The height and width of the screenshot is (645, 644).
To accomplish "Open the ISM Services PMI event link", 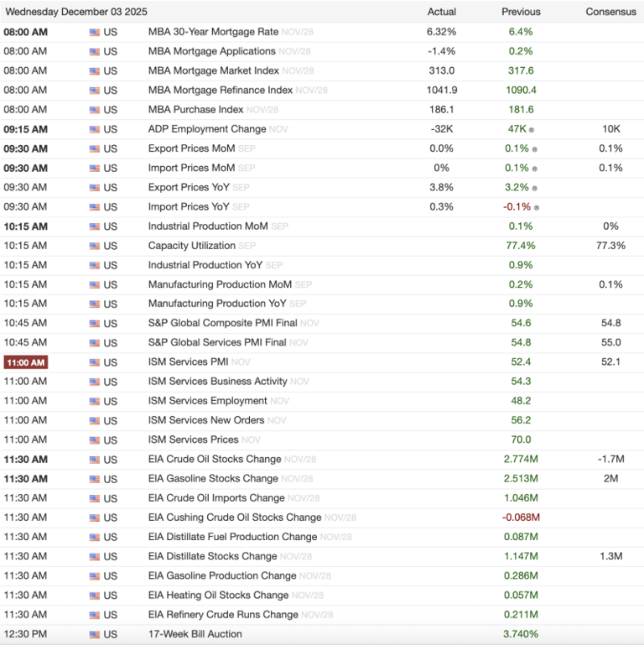I will tap(188, 362).
